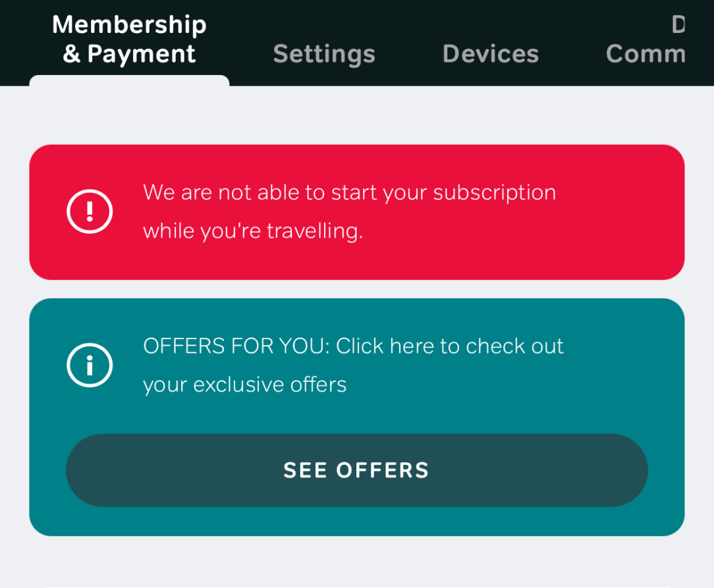The width and height of the screenshot is (714, 588).
Task: Tap the circled letter i information symbol
Action: coord(90,365)
